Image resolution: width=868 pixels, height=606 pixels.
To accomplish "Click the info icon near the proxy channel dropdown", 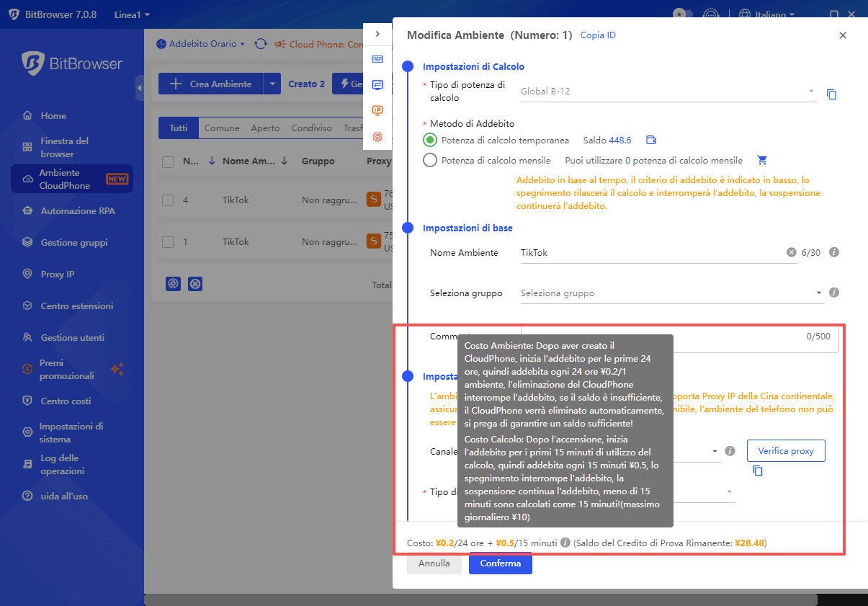I will (730, 451).
